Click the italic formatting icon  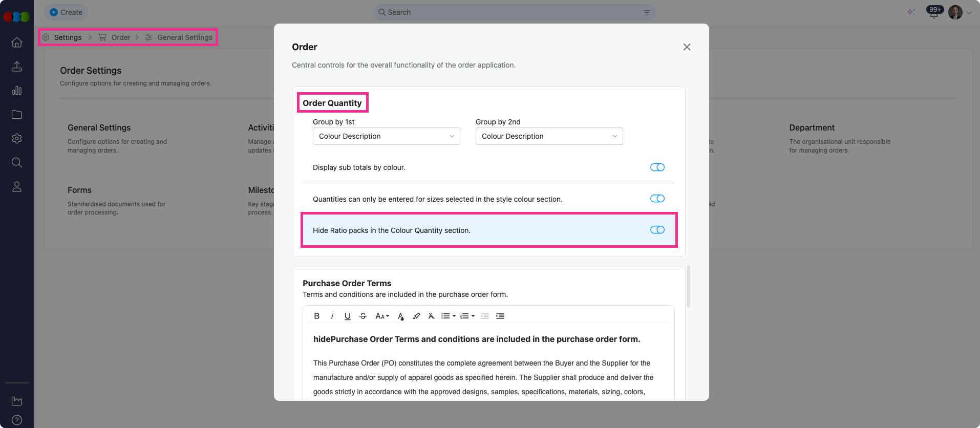click(x=332, y=316)
